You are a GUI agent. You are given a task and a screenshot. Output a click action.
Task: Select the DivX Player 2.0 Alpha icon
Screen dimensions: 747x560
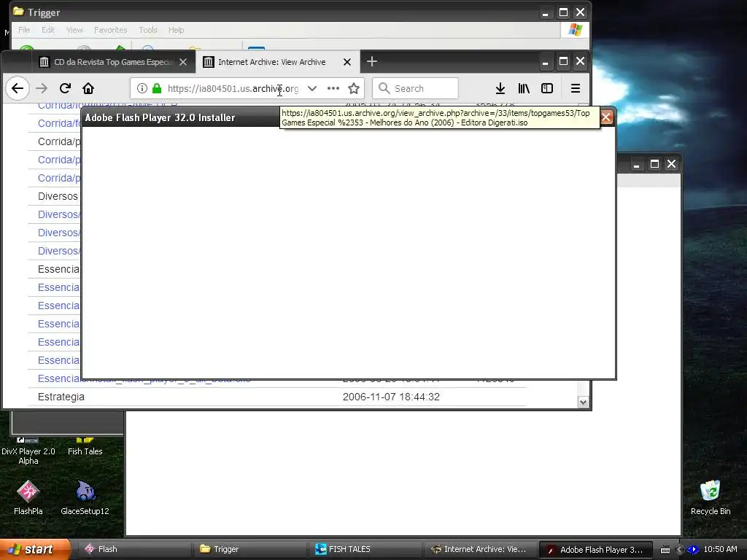(x=28, y=451)
